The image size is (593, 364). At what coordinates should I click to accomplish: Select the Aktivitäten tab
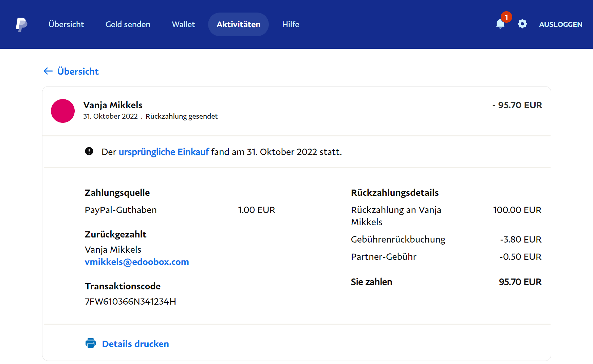pyautogui.click(x=238, y=24)
